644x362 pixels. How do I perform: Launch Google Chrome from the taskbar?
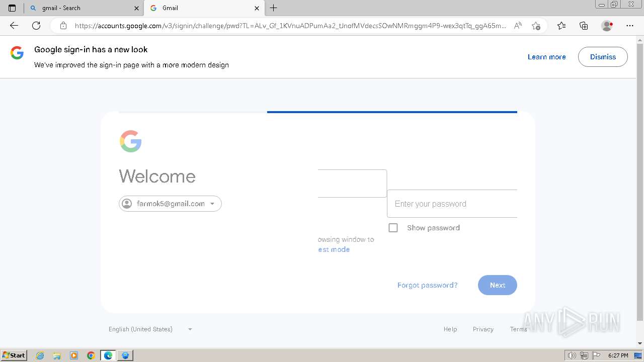(x=91, y=355)
